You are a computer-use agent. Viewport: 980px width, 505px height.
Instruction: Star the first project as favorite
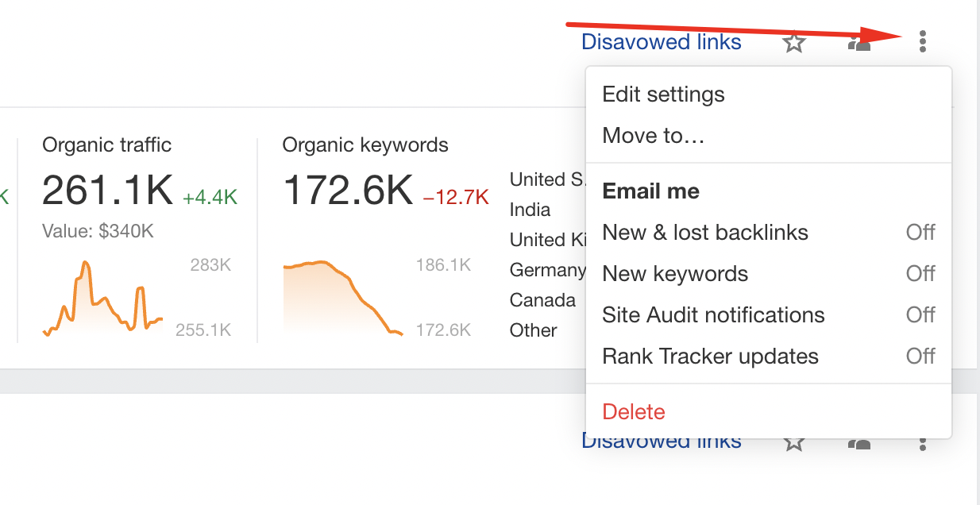pos(794,42)
